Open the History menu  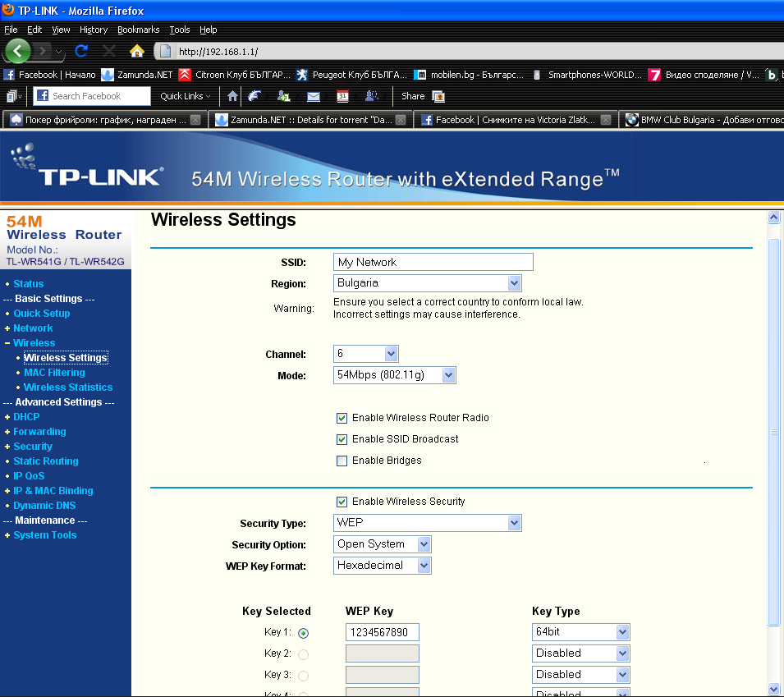point(94,30)
